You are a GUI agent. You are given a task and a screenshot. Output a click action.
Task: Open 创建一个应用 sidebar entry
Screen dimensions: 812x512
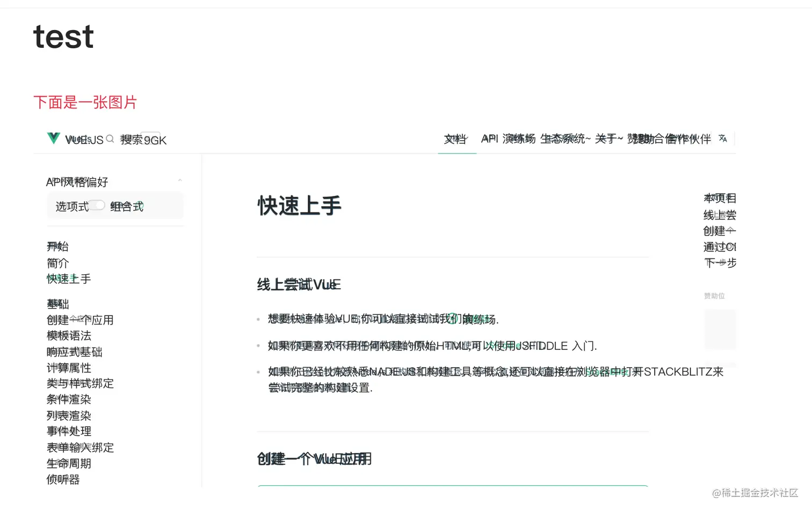(x=80, y=320)
